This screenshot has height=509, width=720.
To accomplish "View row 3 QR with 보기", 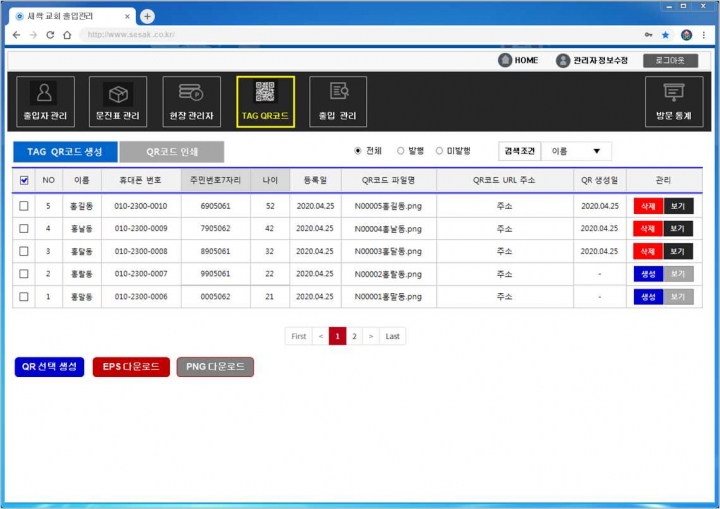I will [x=678, y=251].
